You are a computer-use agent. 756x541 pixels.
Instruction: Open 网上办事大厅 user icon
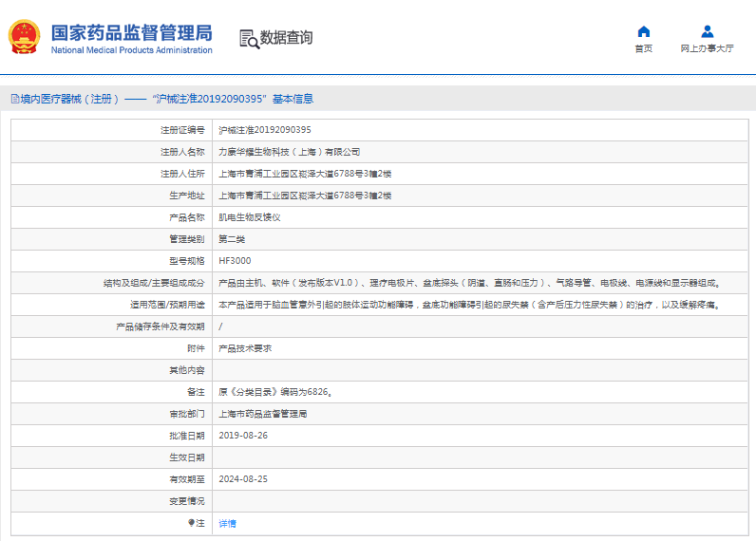point(707,31)
